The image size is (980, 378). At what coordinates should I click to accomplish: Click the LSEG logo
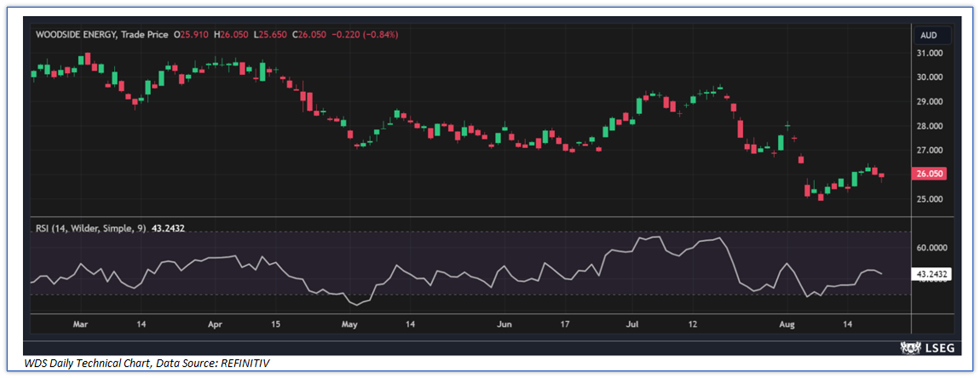click(927, 348)
